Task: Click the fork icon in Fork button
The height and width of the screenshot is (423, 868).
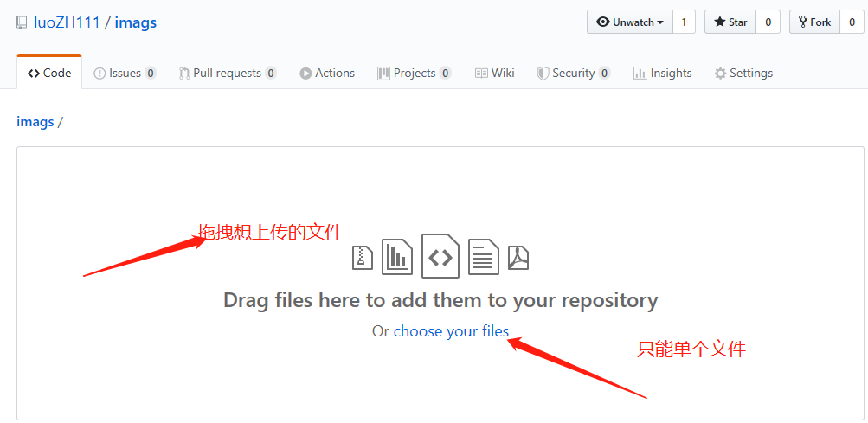Action: pos(803,22)
